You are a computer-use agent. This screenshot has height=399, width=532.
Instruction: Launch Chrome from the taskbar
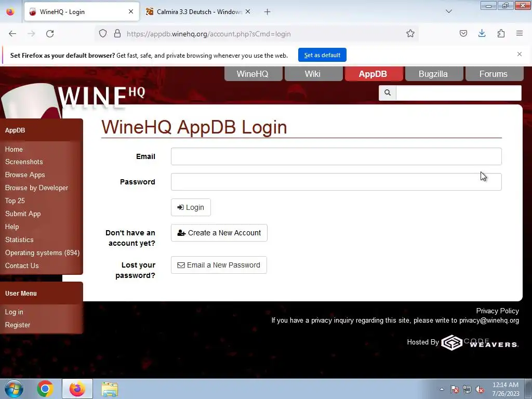click(45, 389)
